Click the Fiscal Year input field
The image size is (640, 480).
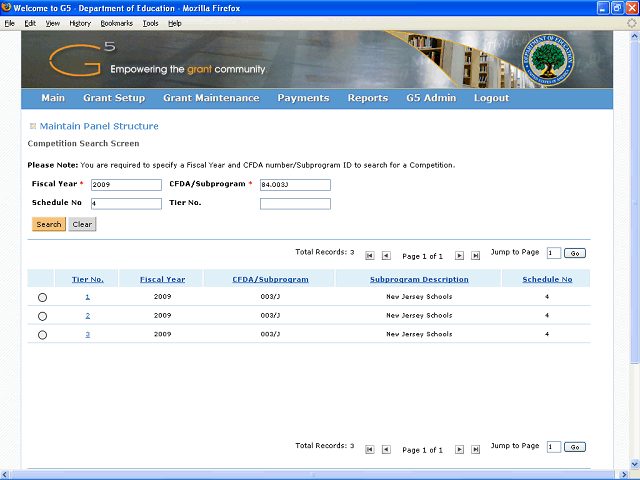point(126,185)
